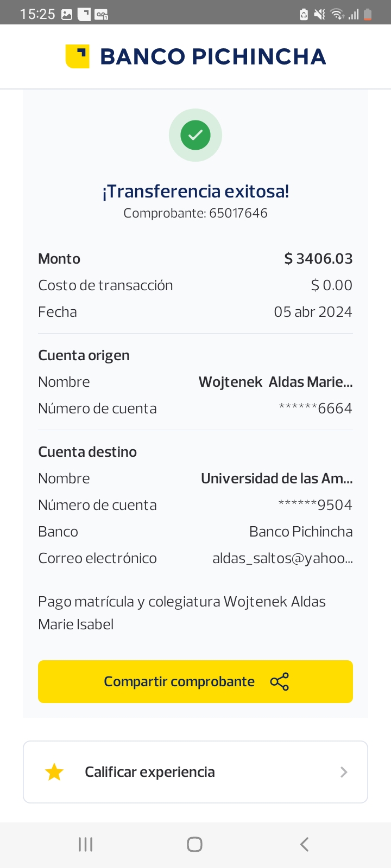Screen dimensions: 391x868
Task: Tap the truncated email aldas_saltos@yahoo...
Action: click(x=282, y=558)
